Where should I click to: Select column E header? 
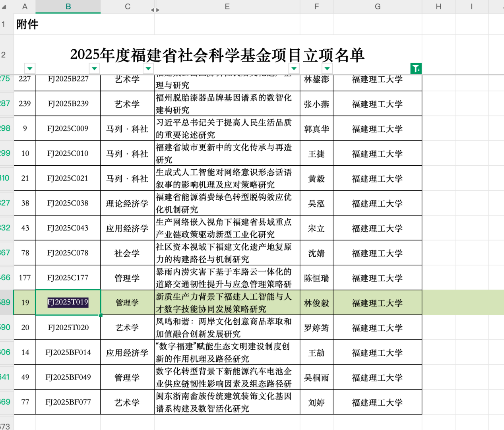(x=227, y=6)
